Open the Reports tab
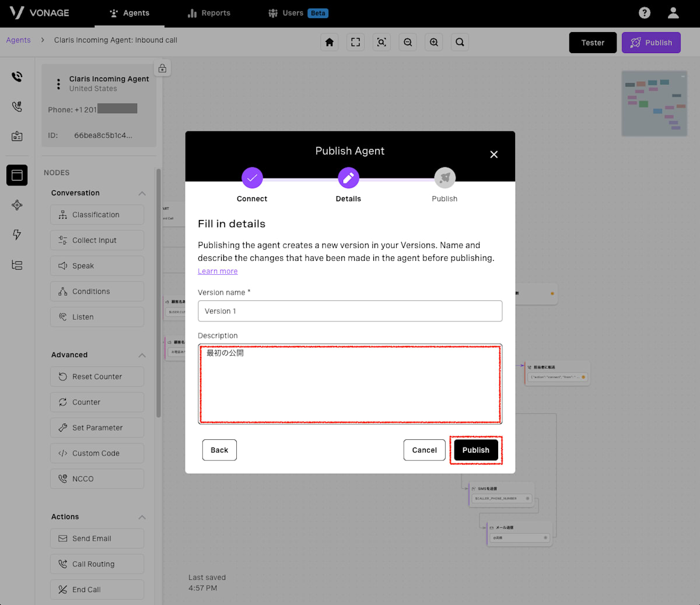The width and height of the screenshot is (700, 605). pos(209,13)
